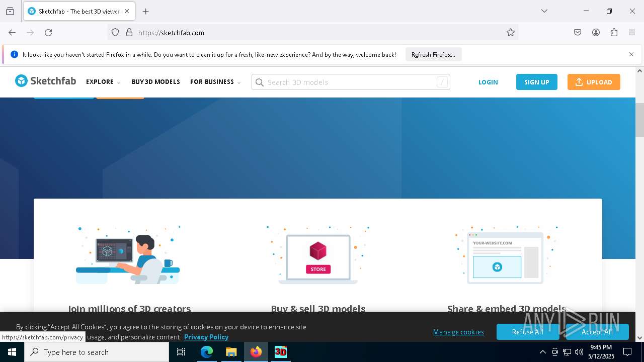The width and height of the screenshot is (644, 362).
Task: View site security padlock info
Action: point(129,32)
